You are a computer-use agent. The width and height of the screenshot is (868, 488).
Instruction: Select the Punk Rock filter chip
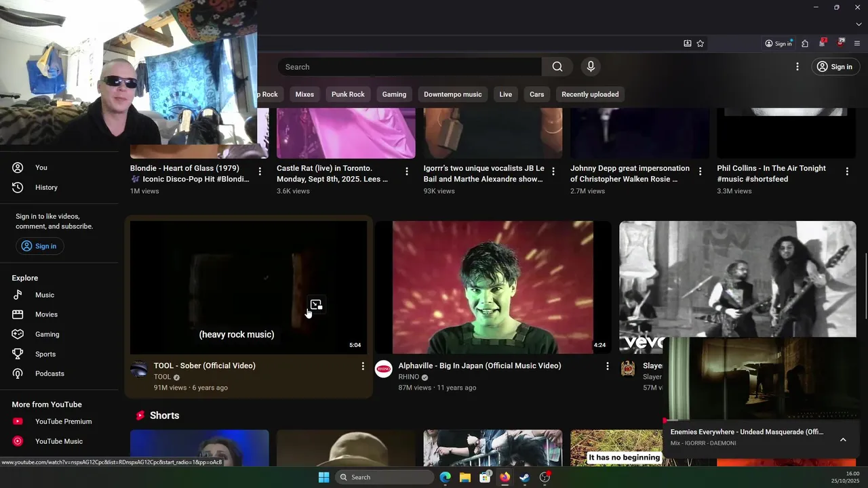pyautogui.click(x=348, y=94)
